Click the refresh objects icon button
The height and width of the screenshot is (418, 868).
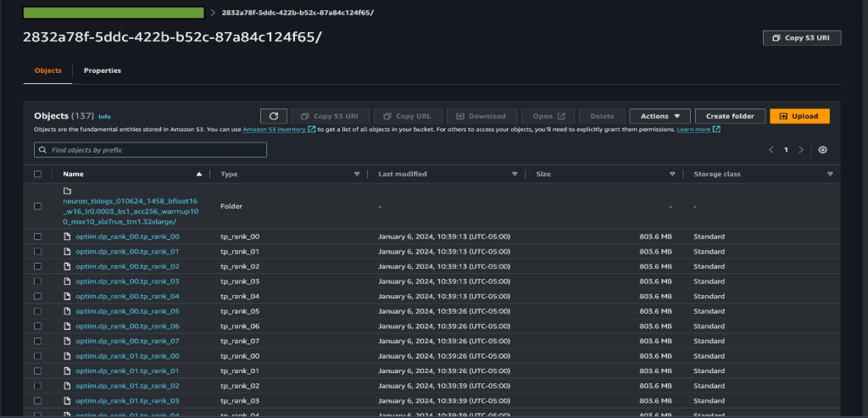click(x=274, y=116)
